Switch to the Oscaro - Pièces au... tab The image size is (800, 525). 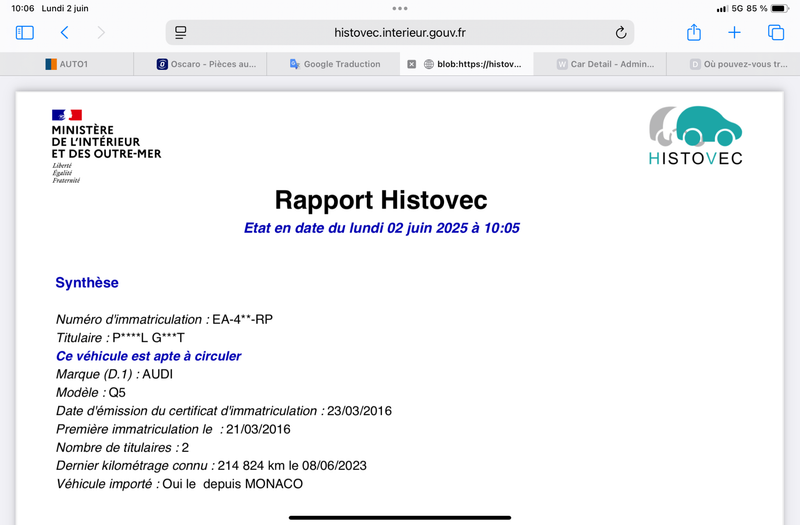point(200,64)
